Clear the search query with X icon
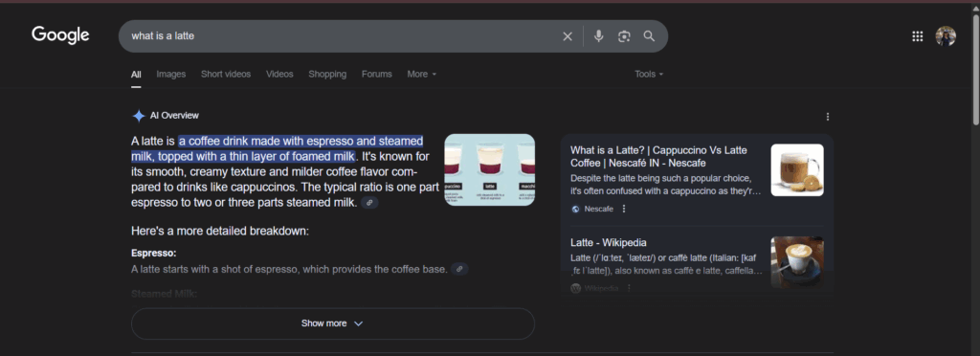This screenshot has height=356, width=980. [x=568, y=36]
